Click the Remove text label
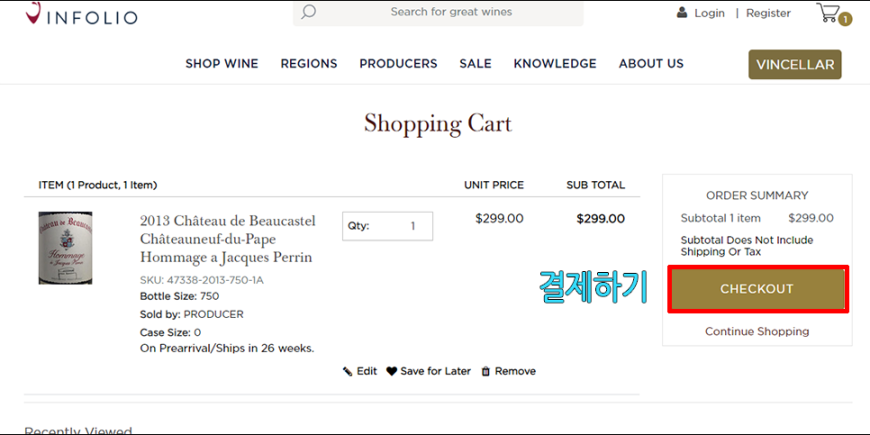 click(515, 371)
